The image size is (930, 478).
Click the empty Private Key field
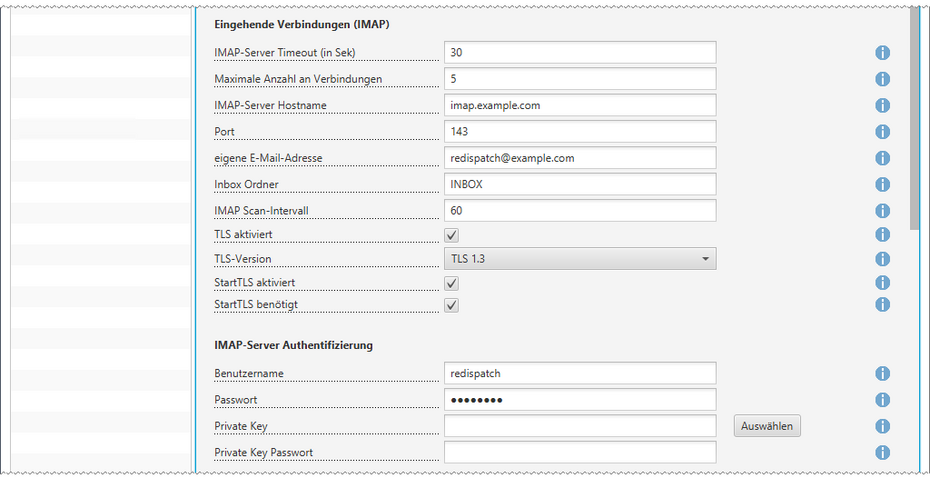tap(580, 425)
